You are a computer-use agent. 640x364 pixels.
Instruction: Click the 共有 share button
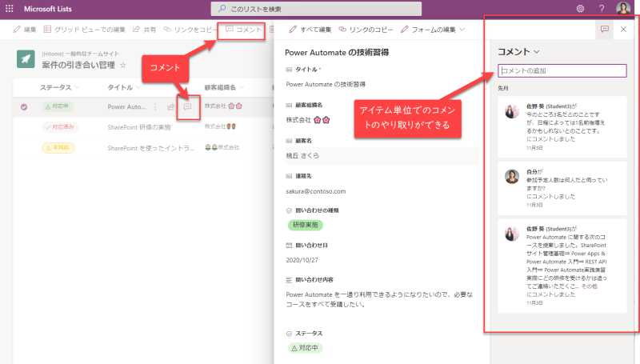pos(144,30)
